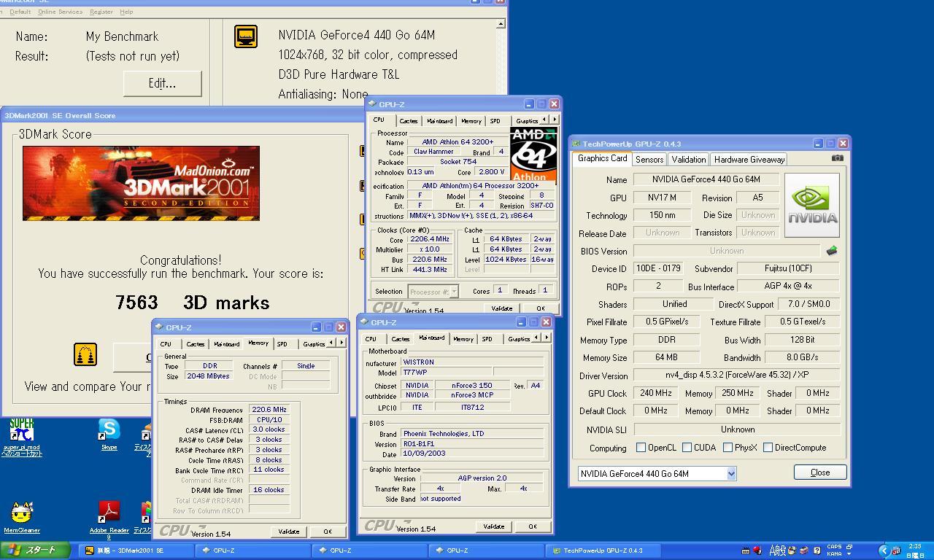
Task: Click the GPU-Z Name field showing GeForce4 440 Go
Action: 706,179
